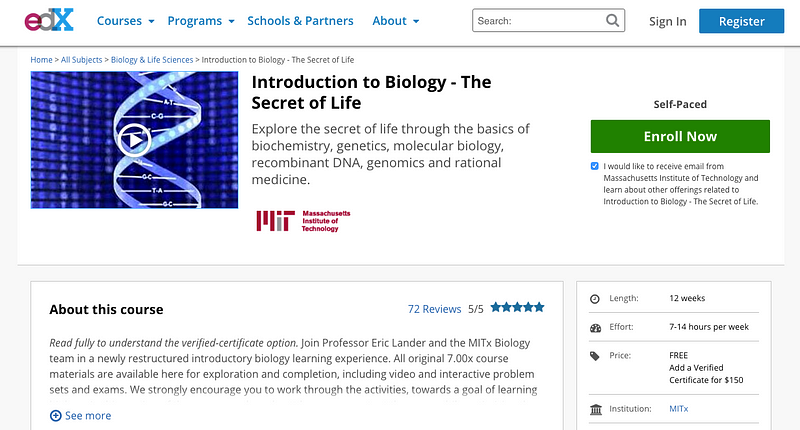
Task: Click Sign In in the header
Action: pos(667,21)
